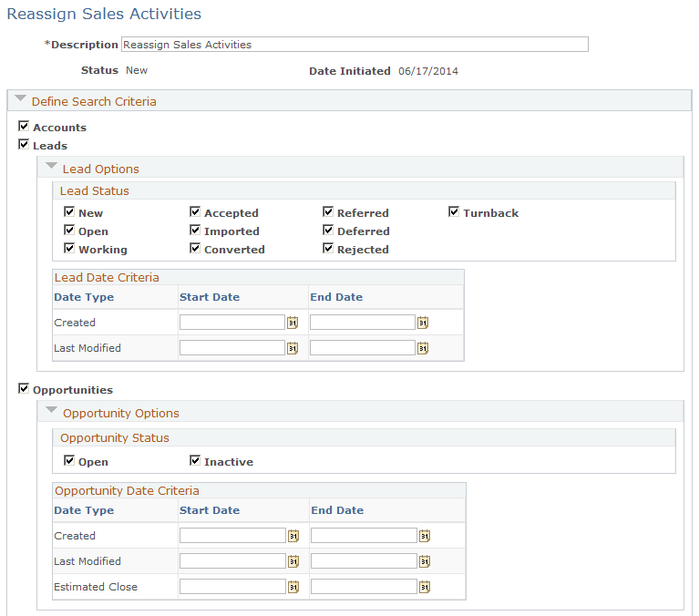Toggle the Referred lead status checkbox

tap(328, 211)
